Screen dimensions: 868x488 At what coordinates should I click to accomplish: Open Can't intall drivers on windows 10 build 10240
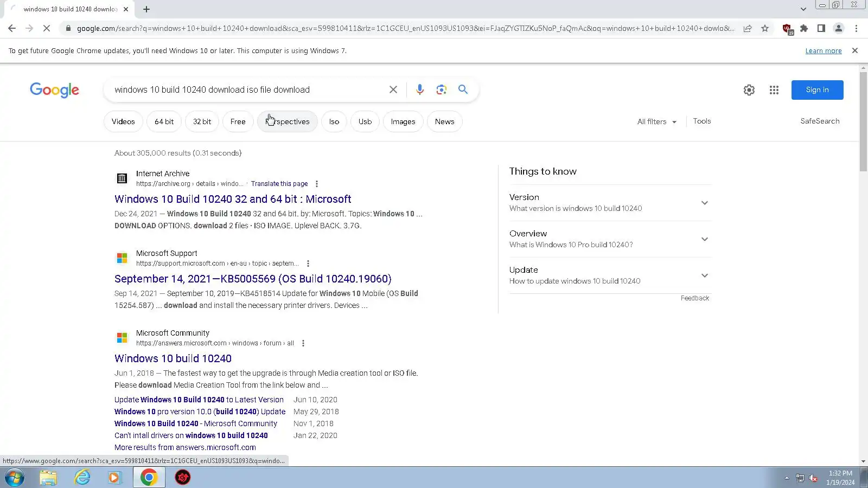pos(191,435)
